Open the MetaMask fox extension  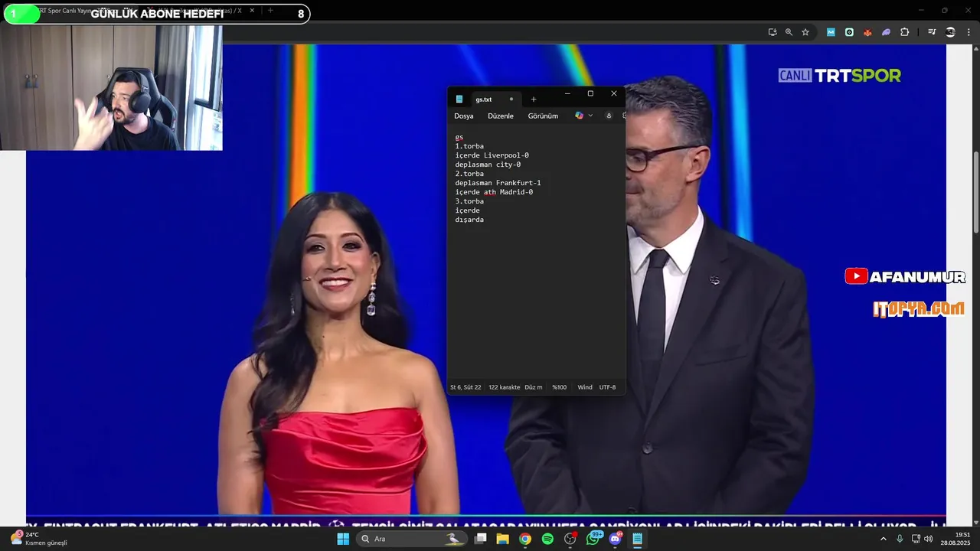(x=867, y=32)
